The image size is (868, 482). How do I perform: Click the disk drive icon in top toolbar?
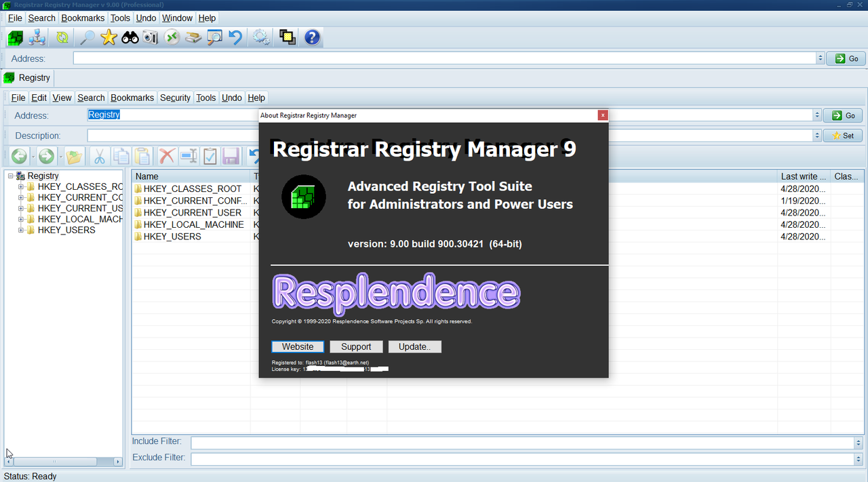(194, 38)
